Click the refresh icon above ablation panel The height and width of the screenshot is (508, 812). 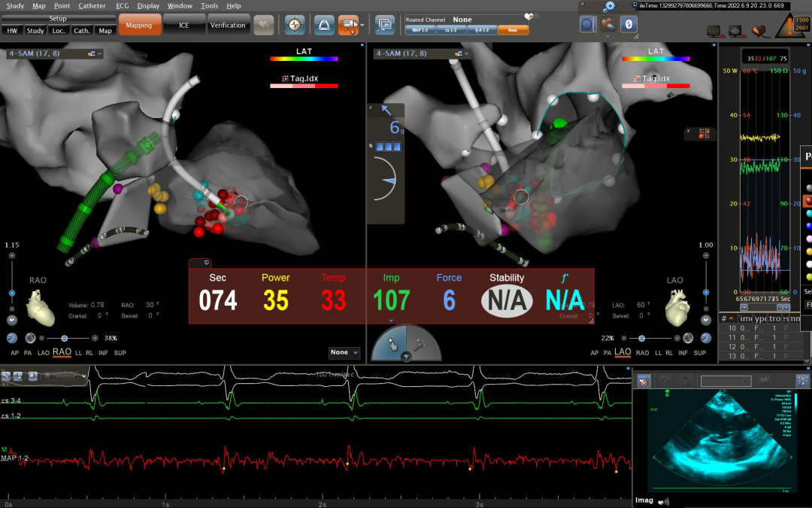(205, 263)
